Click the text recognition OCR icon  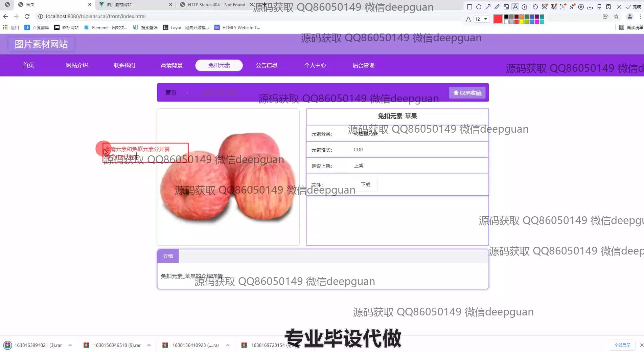point(562,7)
